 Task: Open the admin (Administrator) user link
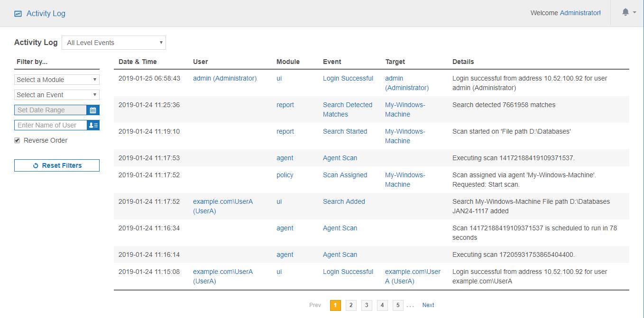click(225, 79)
